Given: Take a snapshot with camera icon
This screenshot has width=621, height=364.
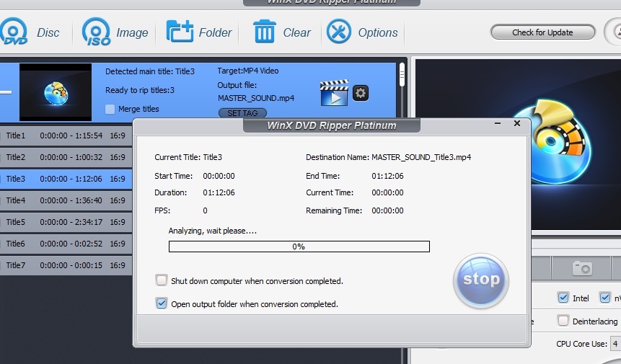Looking at the screenshot, I should pyautogui.click(x=582, y=268).
